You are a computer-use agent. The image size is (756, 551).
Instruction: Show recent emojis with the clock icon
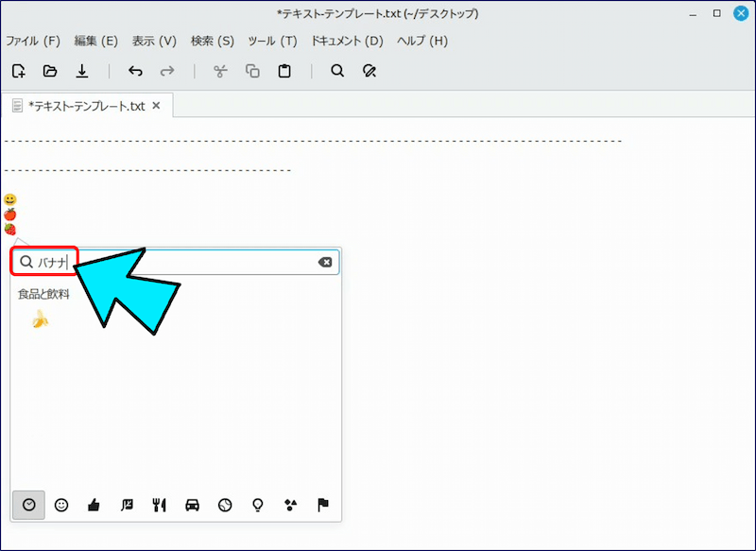click(x=29, y=505)
